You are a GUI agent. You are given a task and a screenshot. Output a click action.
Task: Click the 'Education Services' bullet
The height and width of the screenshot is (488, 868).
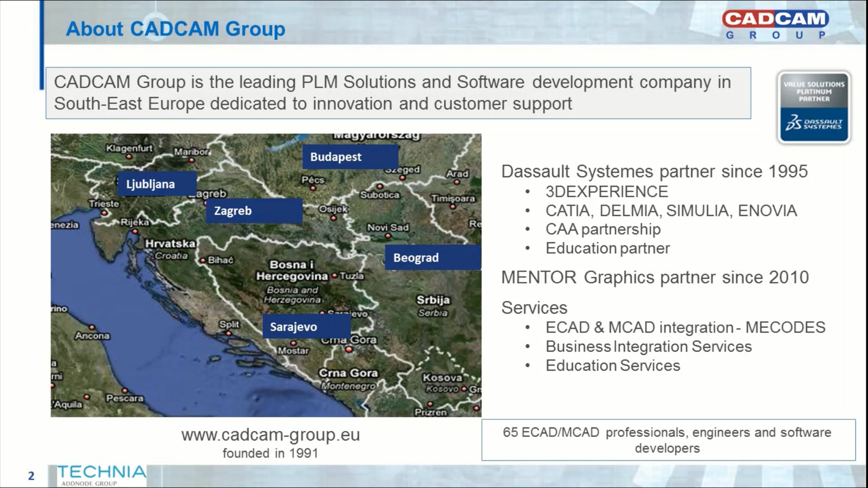click(x=613, y=365)
